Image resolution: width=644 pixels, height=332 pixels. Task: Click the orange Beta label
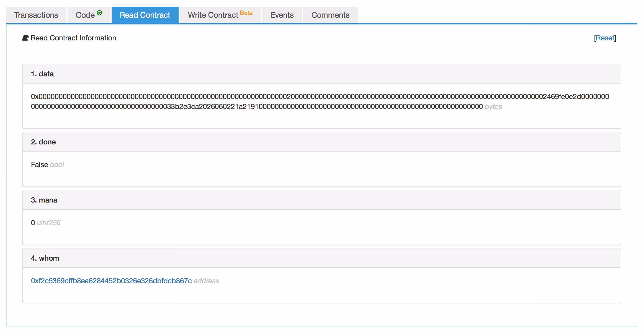pos(246,13)
